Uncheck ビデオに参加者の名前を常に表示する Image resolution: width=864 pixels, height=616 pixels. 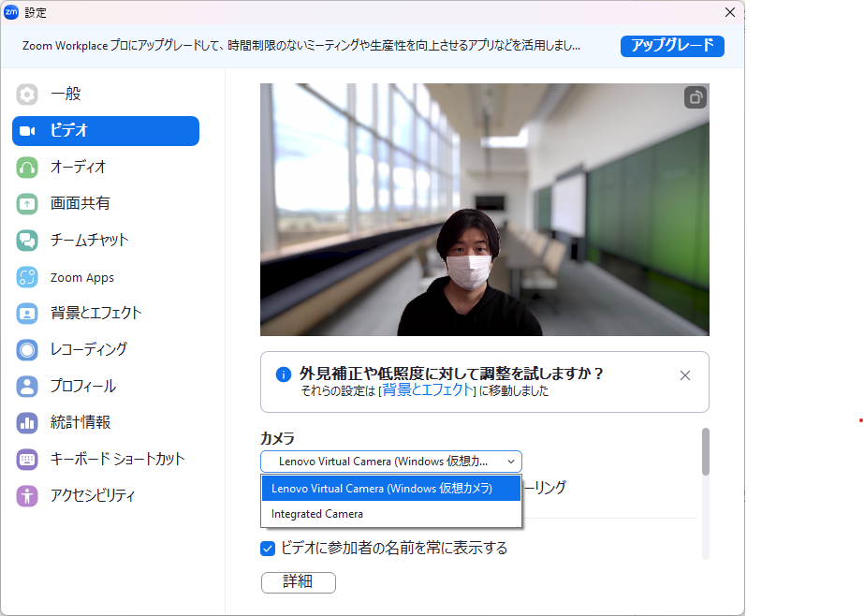267,549
